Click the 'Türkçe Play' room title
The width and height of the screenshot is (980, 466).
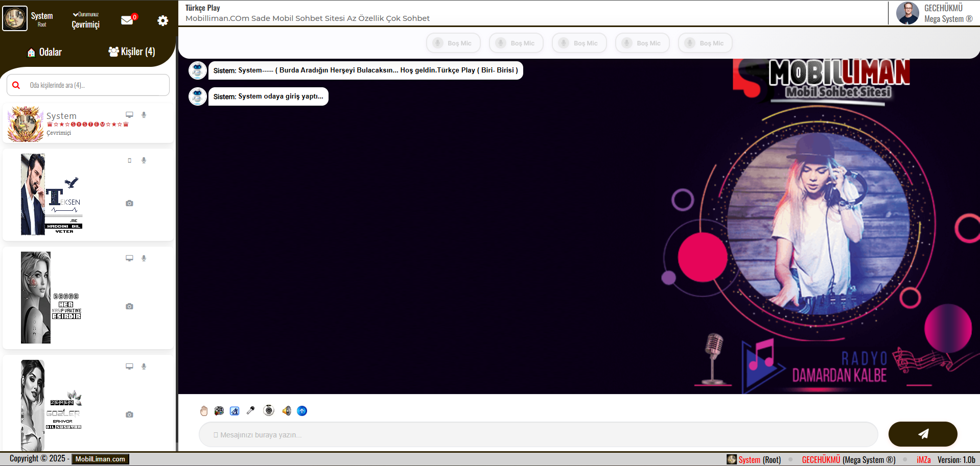pos(203,8)
